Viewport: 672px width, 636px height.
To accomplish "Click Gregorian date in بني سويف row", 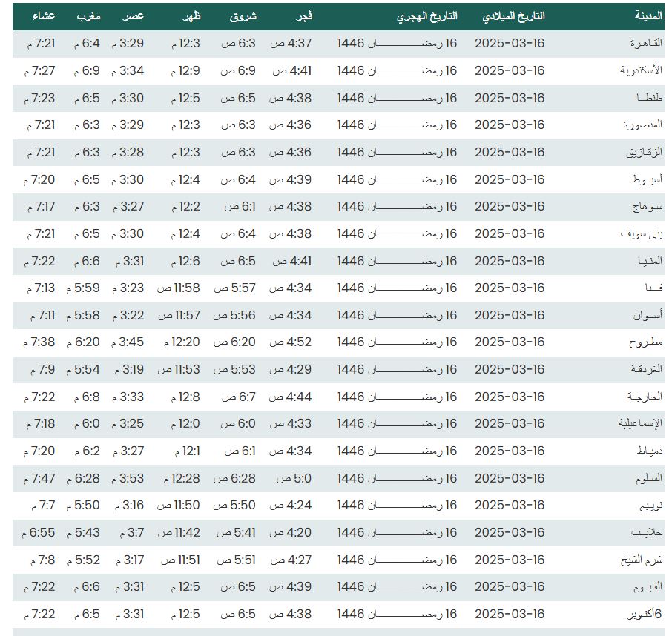I will coord(510,234).
